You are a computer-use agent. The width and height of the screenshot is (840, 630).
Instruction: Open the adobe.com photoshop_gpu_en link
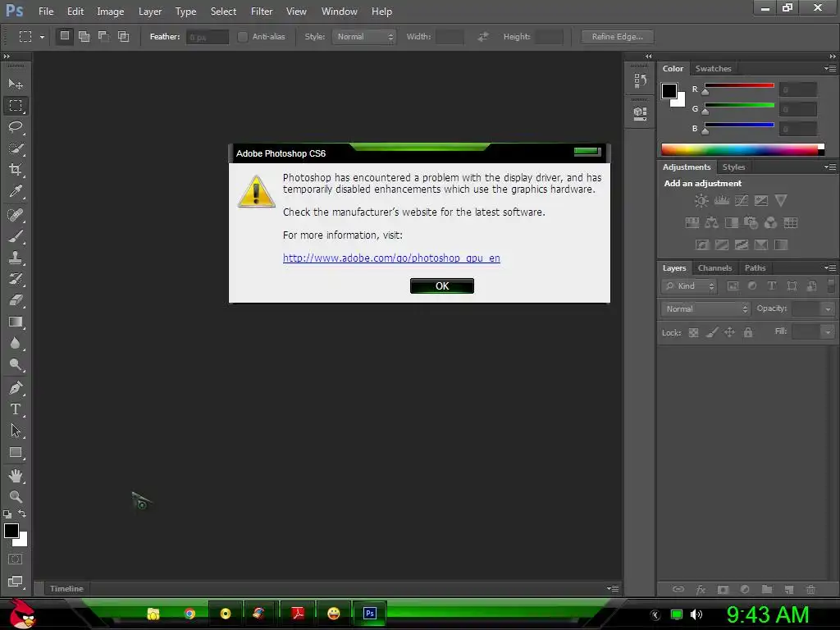(x=391, y=258)
